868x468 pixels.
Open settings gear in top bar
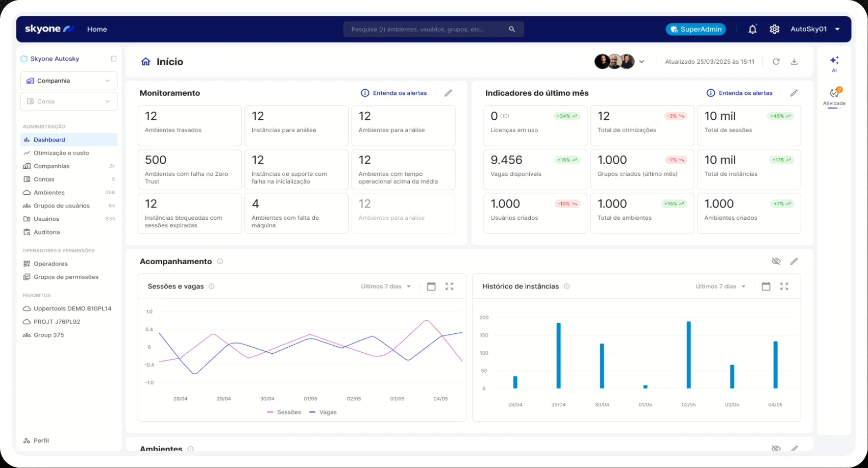pyautogui.click(x=775, y=29)
